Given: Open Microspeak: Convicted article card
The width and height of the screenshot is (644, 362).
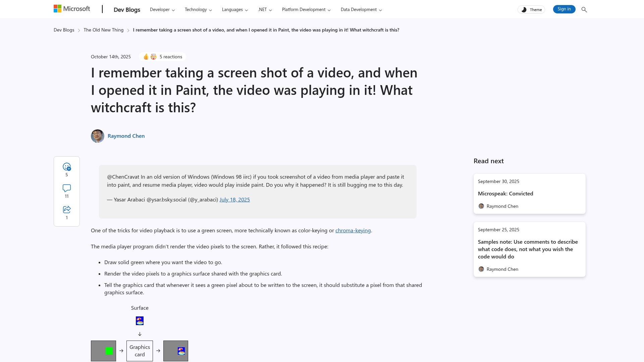Looking at the screenshot, I should tap(529, 194).
